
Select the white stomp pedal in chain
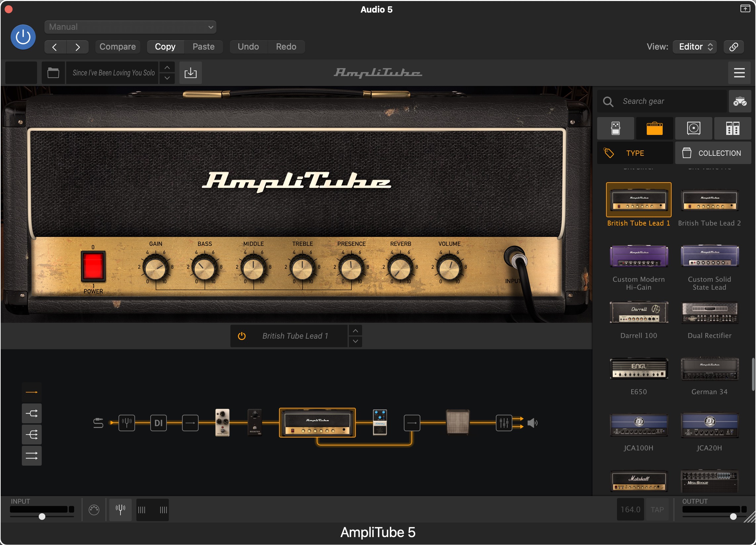222,422
